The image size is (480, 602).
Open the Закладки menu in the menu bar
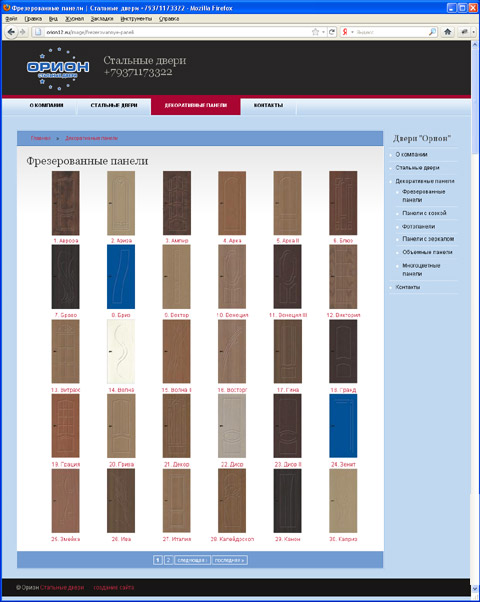(x=102, y=18)
